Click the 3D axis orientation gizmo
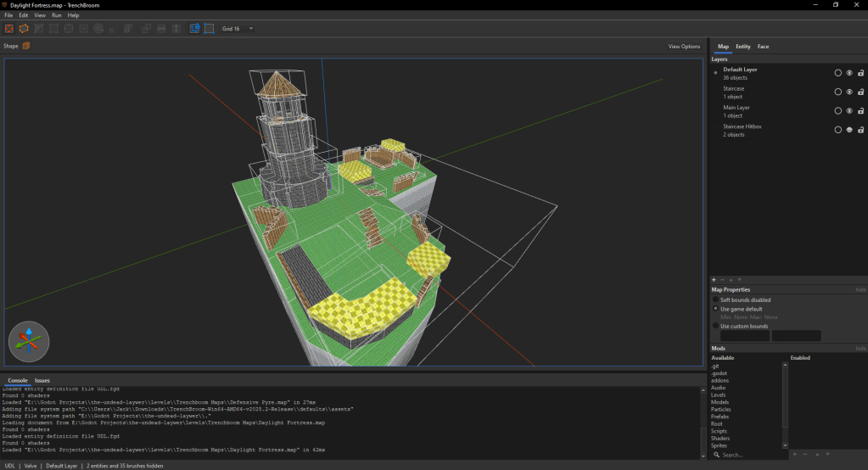Viewport: 868px width, 470px height. pyautogui.click(x=29, y=342)
